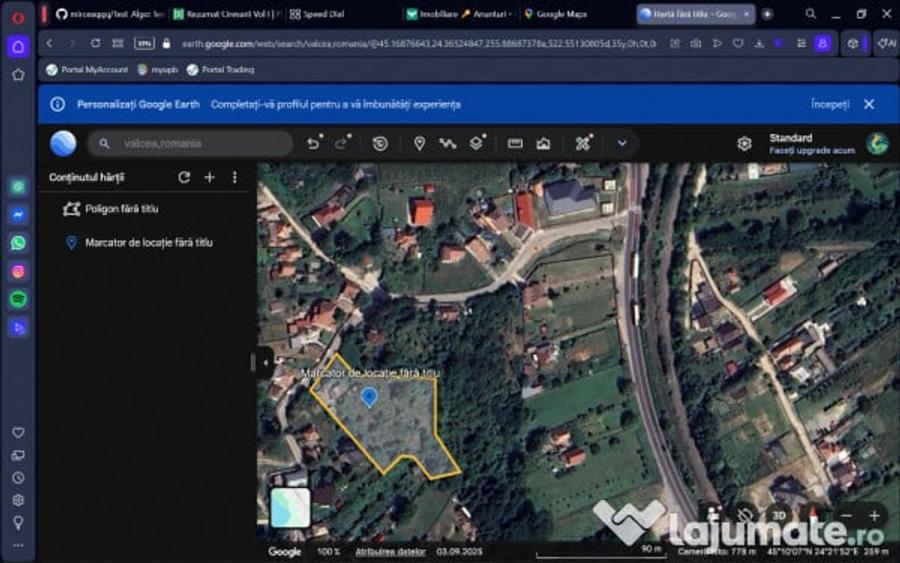Refresh the map contents panel

184,177
